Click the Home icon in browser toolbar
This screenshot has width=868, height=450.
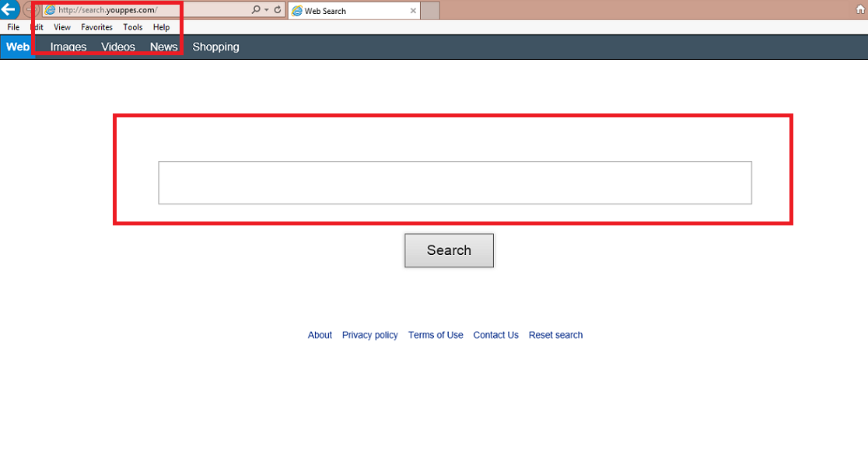[860, 9]
